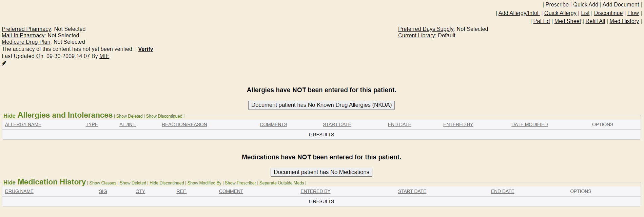Click the Add Allergy/Intol. link
This screenshot has height=217, width=644.
pos(519,13)
